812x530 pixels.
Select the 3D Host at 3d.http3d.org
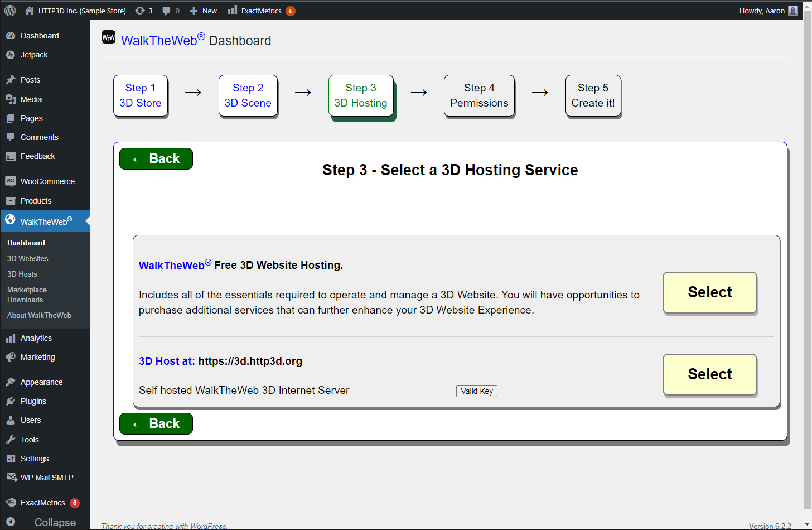pos(710,374)
